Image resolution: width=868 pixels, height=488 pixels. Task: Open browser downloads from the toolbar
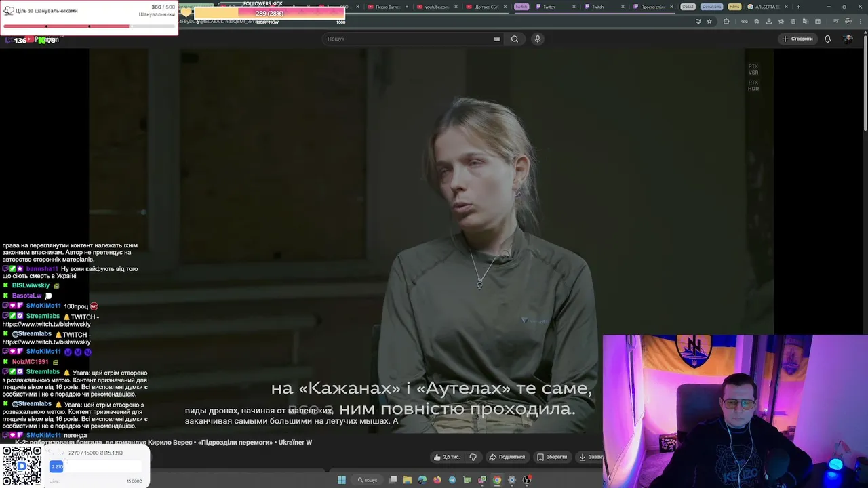point(769,21)
